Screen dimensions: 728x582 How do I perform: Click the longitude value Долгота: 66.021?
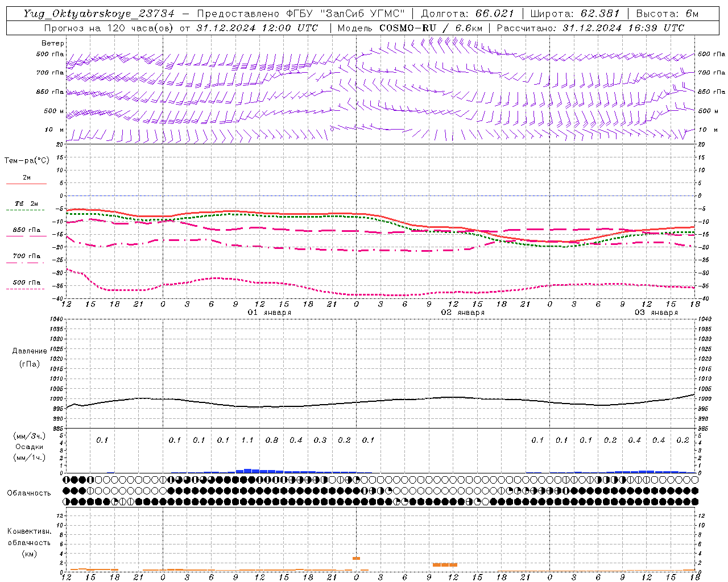click(x=468, y=14)
